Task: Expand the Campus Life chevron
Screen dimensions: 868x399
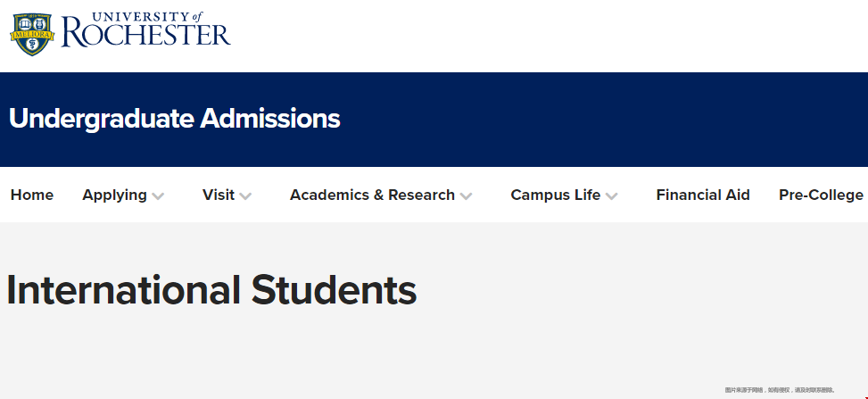Action: pyautogui.click(x=611, y=196)
